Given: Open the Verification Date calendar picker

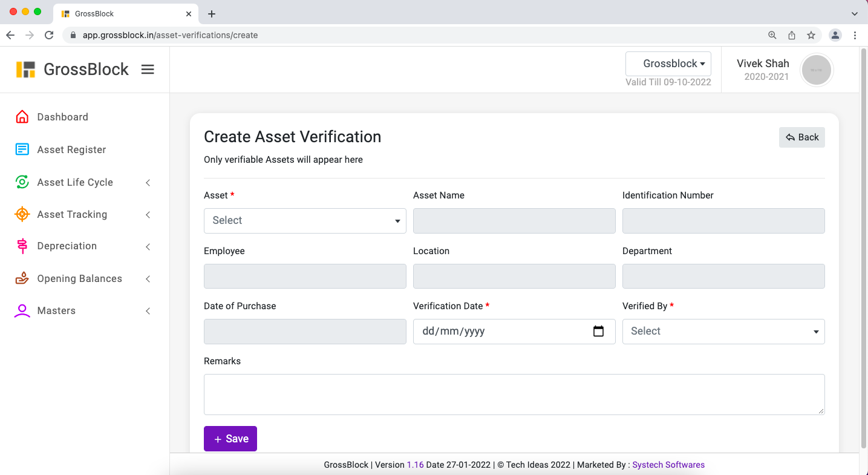Looking at the screenshot, I should (598, 331).
